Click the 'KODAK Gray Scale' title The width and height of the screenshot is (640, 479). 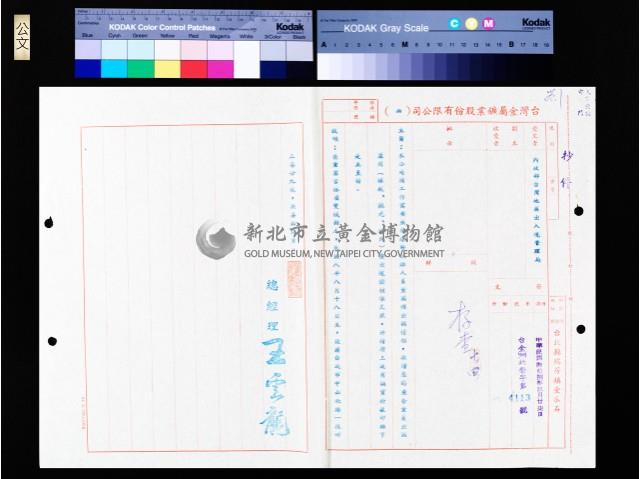(x=386, y=28)
